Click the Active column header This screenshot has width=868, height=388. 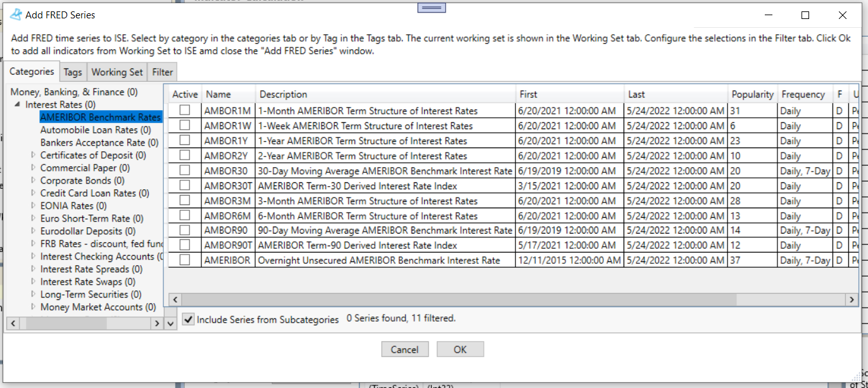(185, 94)
